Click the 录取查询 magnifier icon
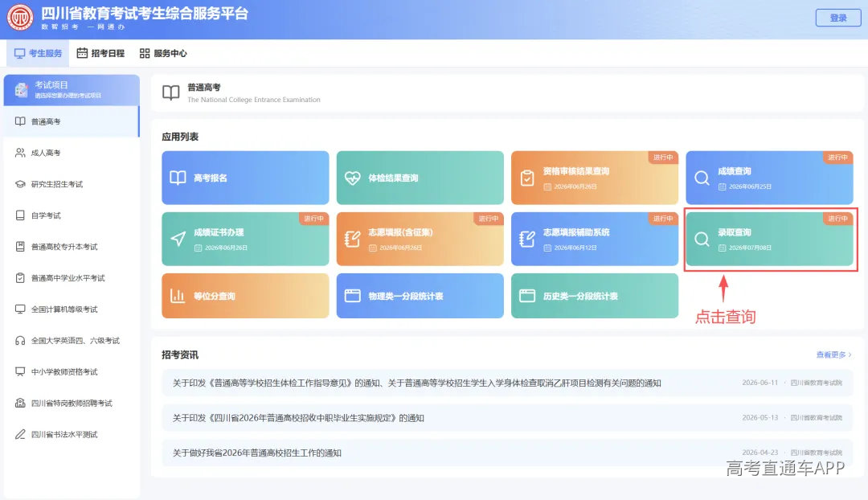 702,239
